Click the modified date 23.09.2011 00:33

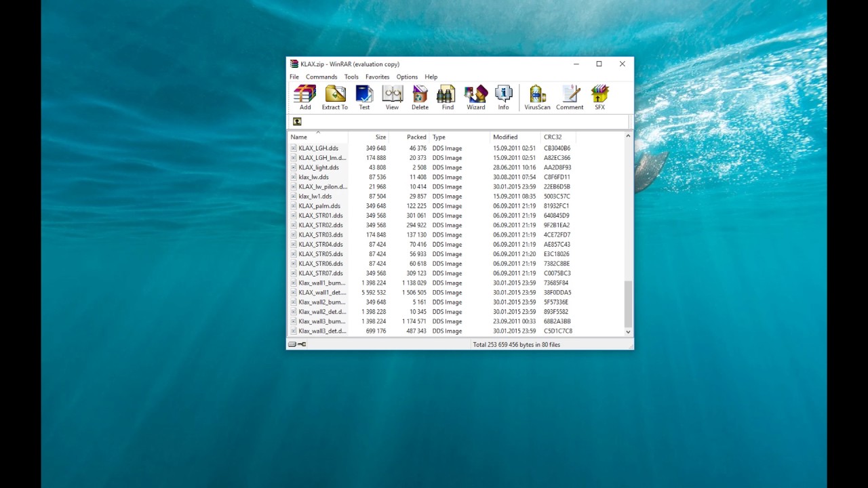(x=514, y=322)
